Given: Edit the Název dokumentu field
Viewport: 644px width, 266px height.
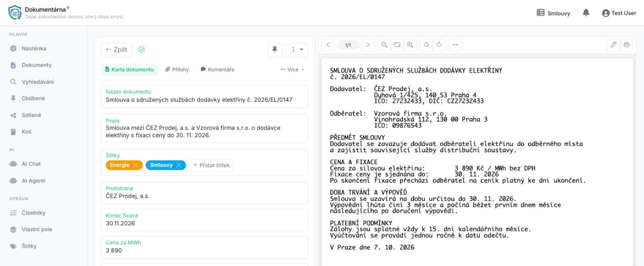Looking at the screenshot, I should tap(204, 97).
